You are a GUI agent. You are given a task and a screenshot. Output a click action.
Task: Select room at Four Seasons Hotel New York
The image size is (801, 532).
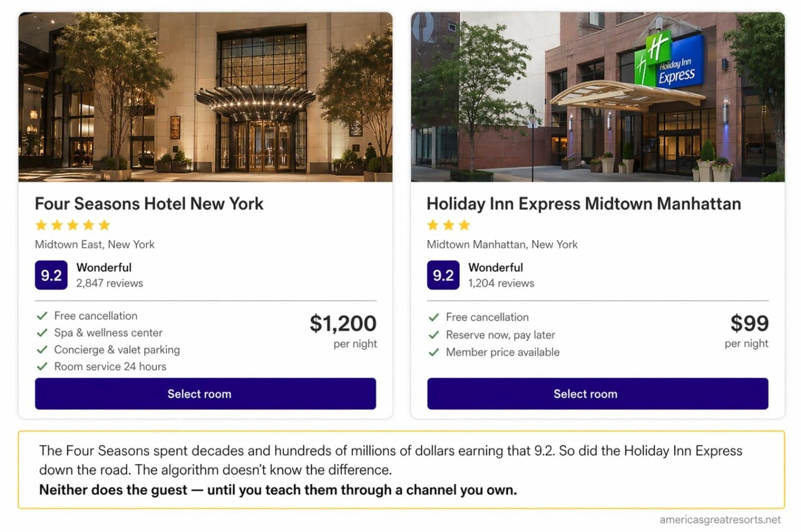tap(205, 394)
